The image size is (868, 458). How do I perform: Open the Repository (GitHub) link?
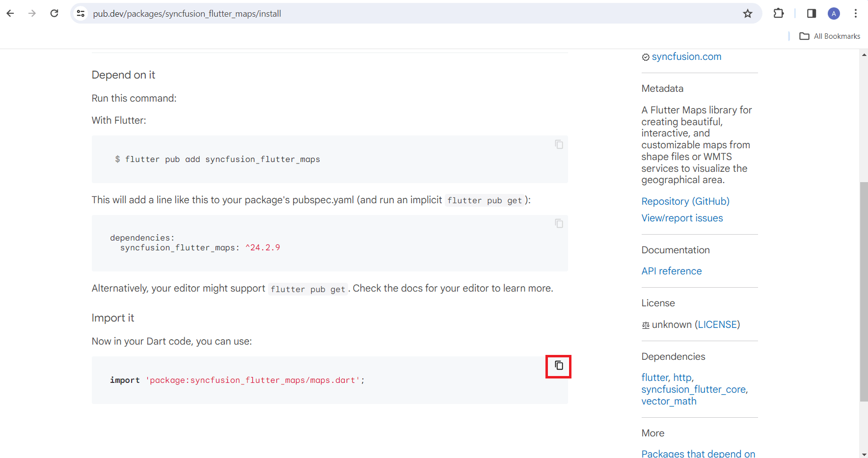685,202
